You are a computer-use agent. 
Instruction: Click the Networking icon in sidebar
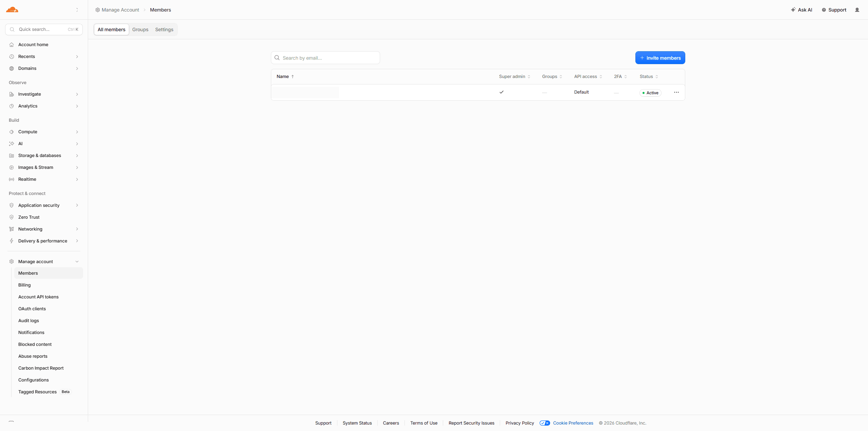(x=12, y=229)
